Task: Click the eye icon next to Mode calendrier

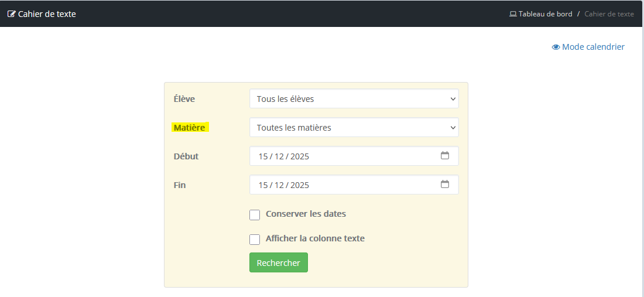Action: pyautogui.click(x=556, y=47)
